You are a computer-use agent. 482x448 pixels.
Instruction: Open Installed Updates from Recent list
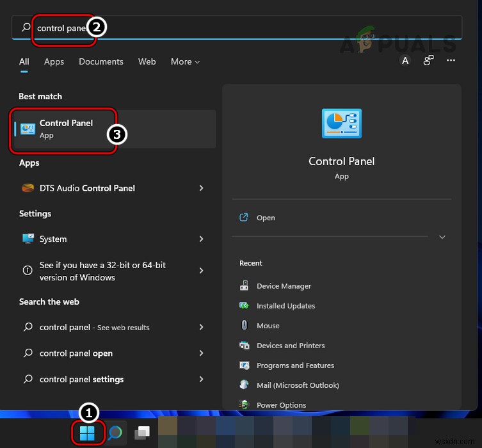click(285, 306)
